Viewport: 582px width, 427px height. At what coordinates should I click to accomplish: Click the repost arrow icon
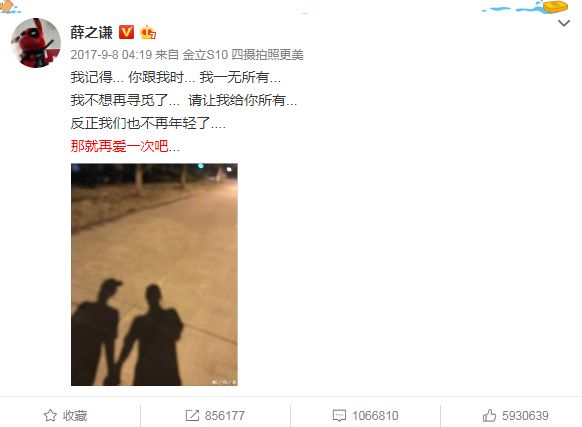click(x=192, y=415)
